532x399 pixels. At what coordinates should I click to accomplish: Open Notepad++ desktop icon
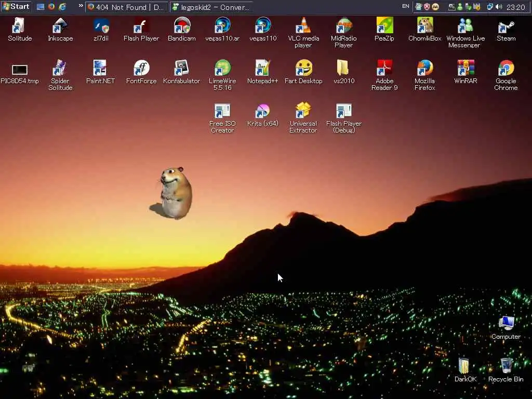263,72
